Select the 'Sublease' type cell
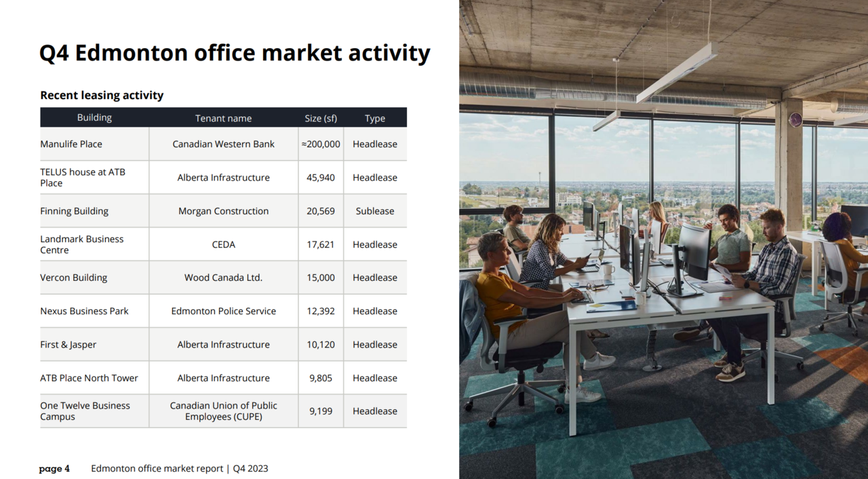 pyautogui.click(x=375, y=211)
